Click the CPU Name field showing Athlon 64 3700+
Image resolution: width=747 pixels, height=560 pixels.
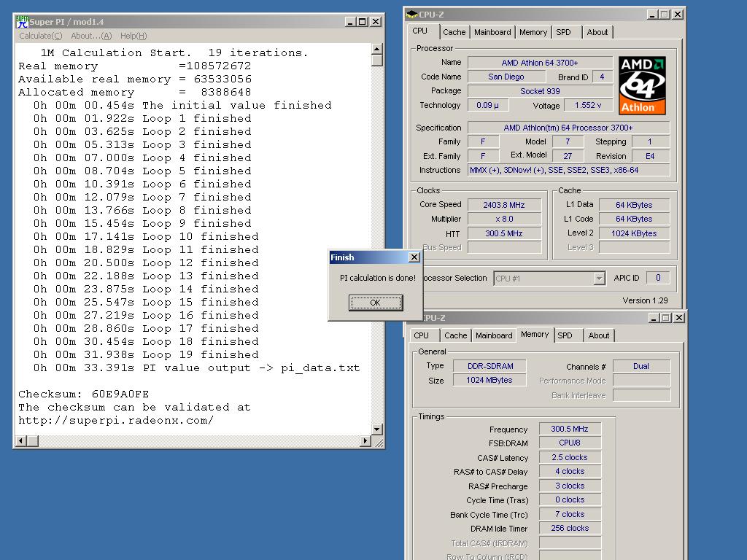540,63
